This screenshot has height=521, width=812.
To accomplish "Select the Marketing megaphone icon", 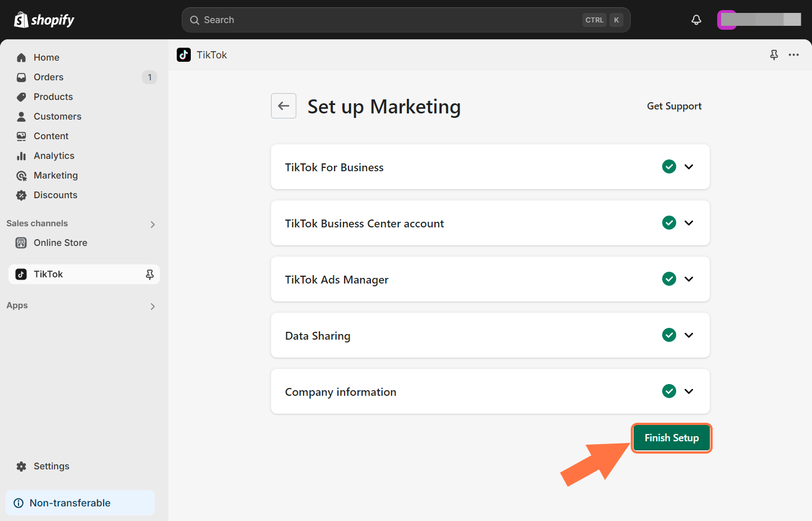I will pos(21,175).
